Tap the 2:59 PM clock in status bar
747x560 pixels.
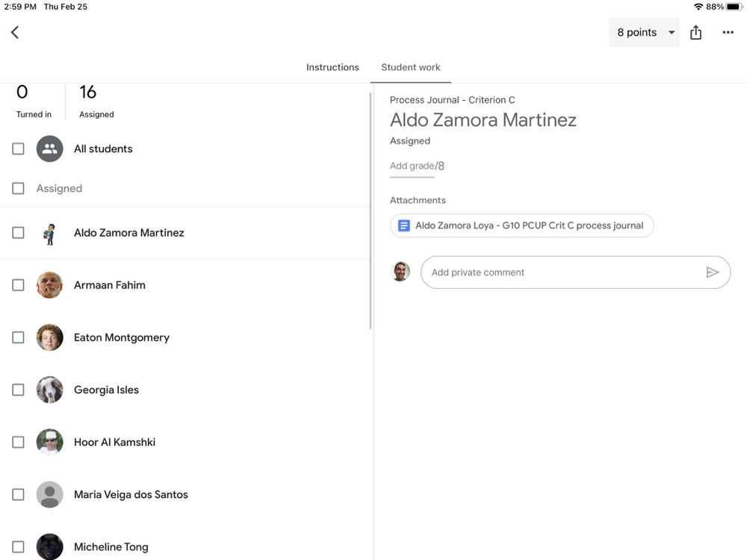20,7
